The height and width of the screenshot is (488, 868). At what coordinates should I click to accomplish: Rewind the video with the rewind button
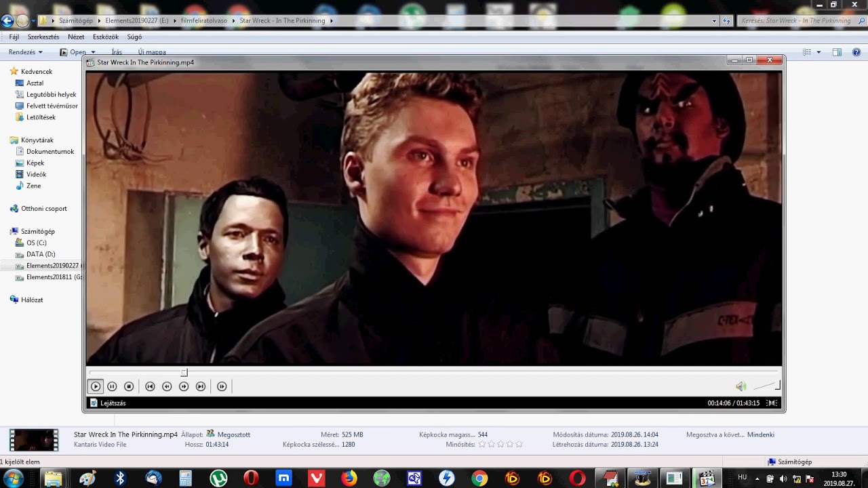tap(167, 386)
